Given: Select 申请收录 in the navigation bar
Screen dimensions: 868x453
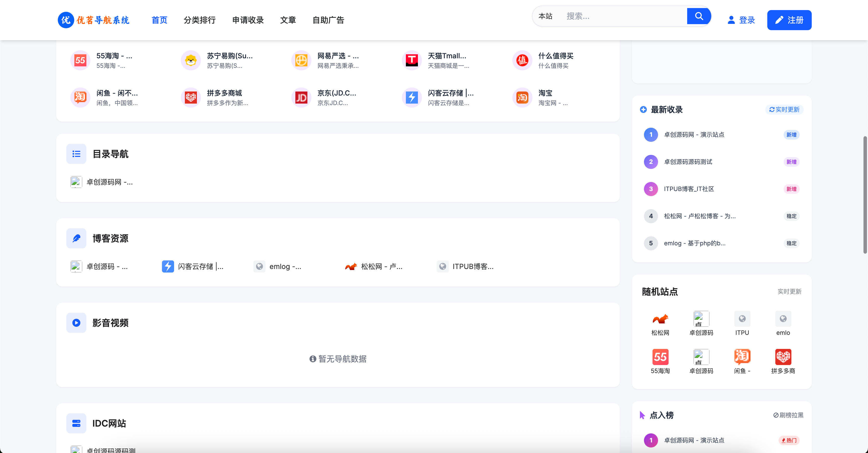Looking at the screenshot, I should [248, 20].
